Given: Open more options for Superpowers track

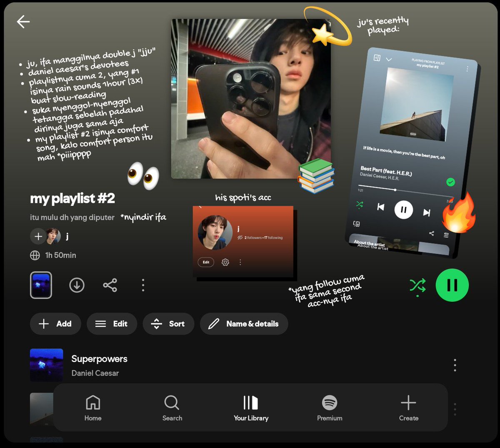Looking at the screenshot, I should click(455, 365).
